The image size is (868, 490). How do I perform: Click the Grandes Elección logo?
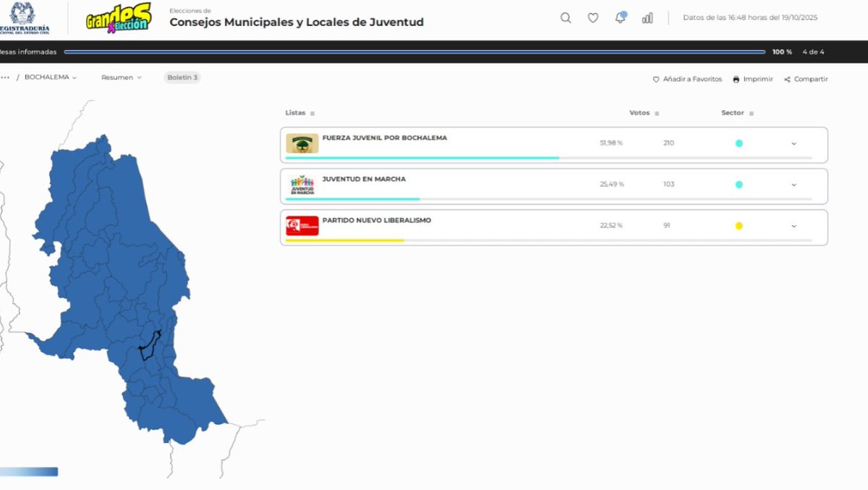[x=119, y=17]
